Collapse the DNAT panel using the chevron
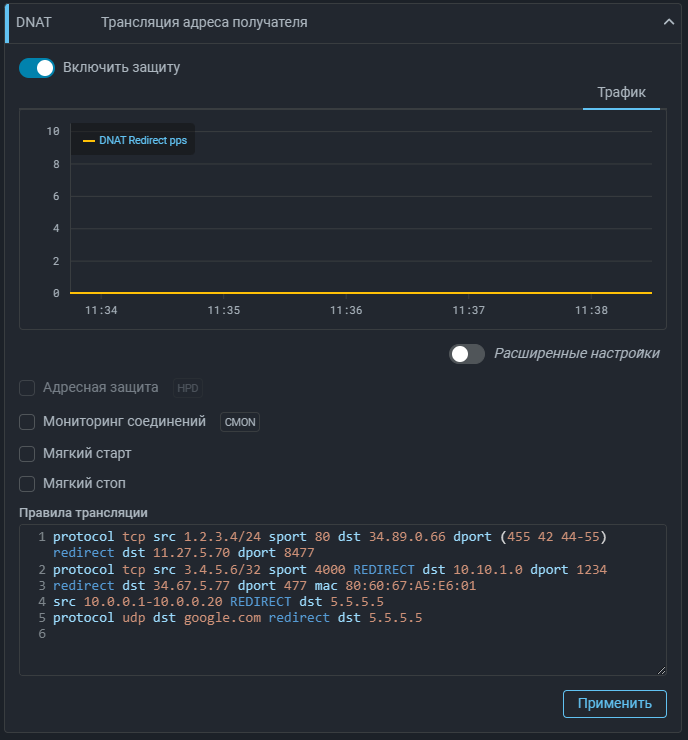 click(670, 22)
